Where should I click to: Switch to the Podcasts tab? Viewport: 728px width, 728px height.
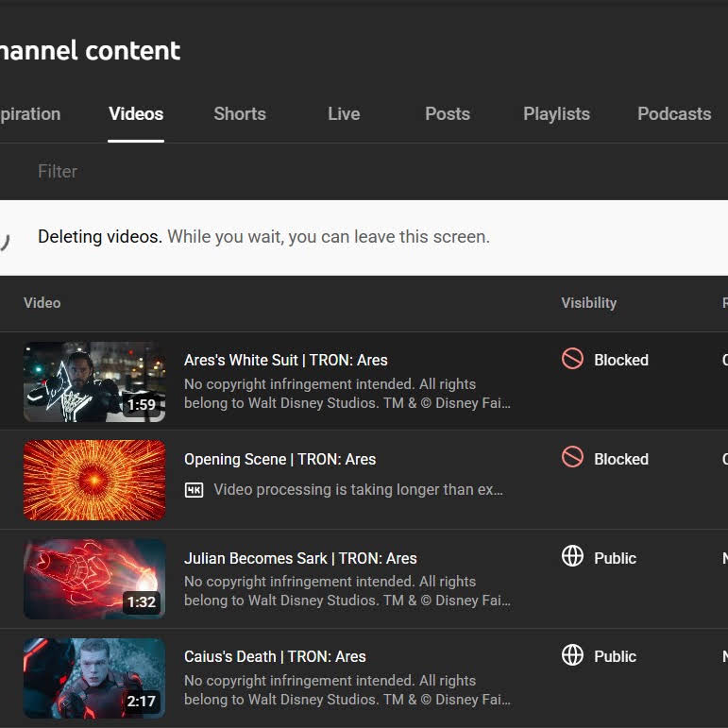(674, 114)
